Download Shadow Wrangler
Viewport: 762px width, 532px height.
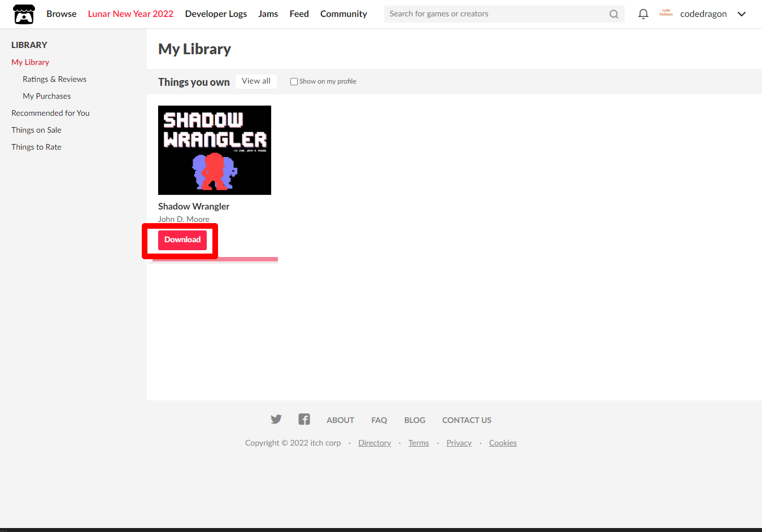point(182,239)
